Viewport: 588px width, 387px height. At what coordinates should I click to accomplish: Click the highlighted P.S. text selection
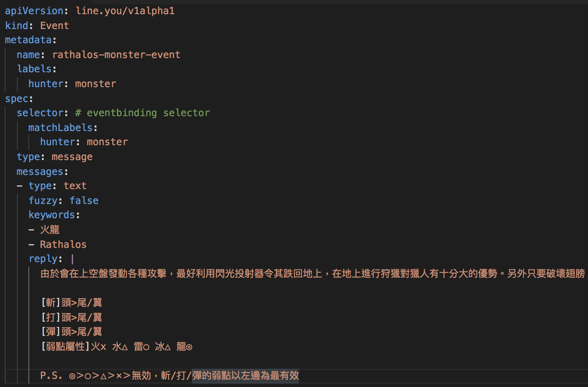pyautogui.click(x=245, y=376)
